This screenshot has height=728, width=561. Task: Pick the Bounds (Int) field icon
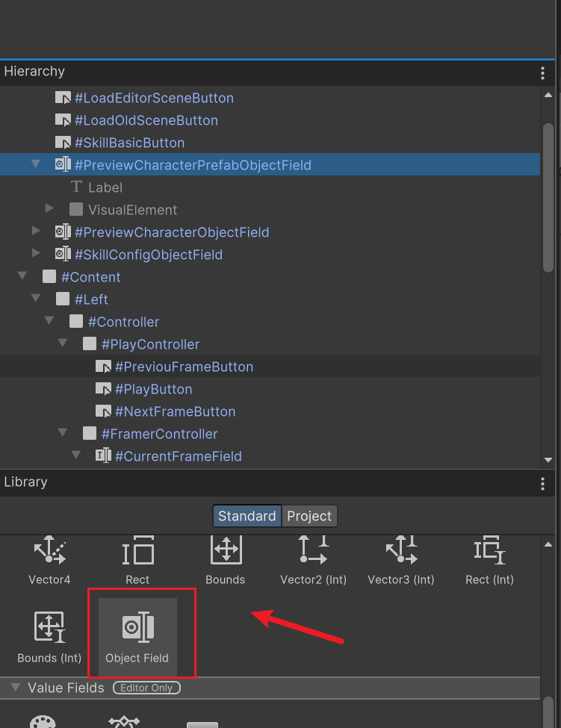click(x=49, y=627)
